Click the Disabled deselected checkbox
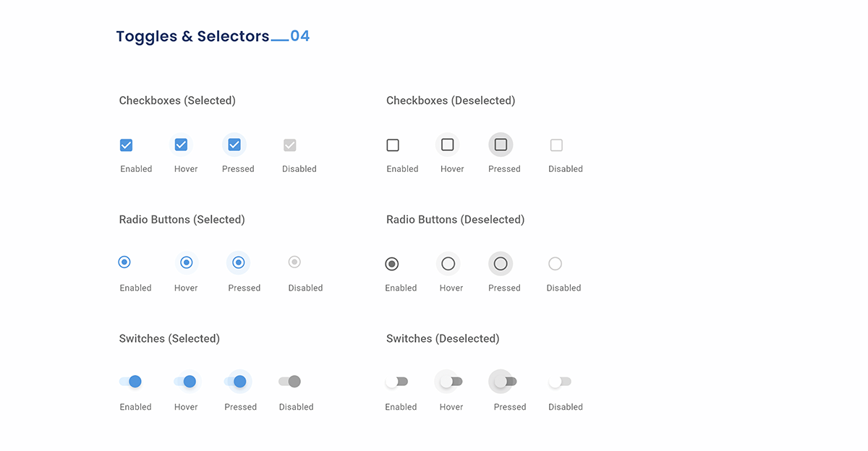Image resolution: width=868 pixels, height=451 pixels. coord(556,145)
